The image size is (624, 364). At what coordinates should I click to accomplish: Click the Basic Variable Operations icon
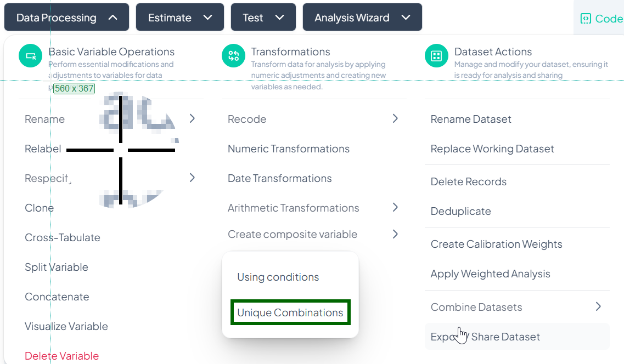[31, 56]
